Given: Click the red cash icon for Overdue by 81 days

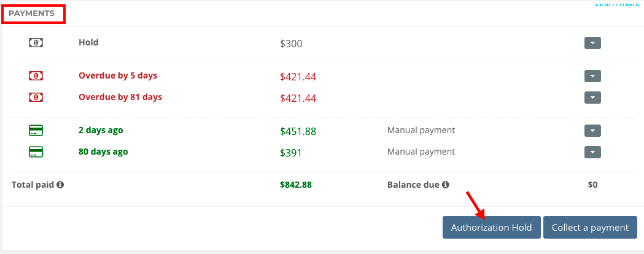Looking at the screenshot, I should pos(36,98).
